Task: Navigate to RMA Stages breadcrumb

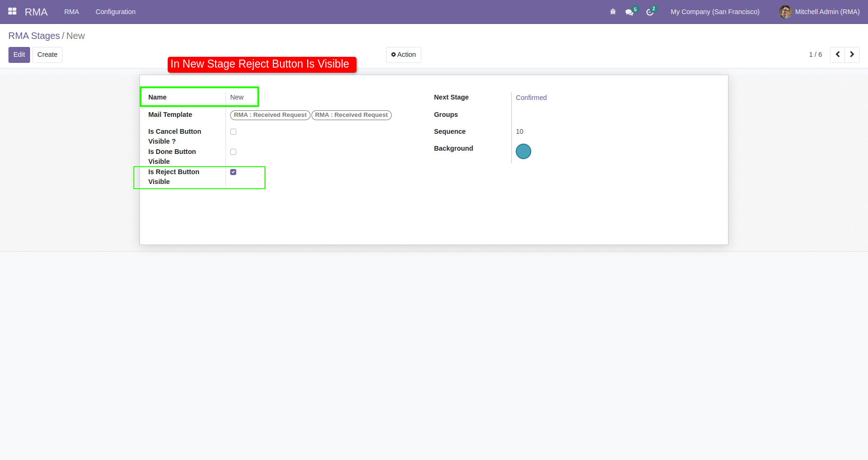Action: [34, 36]
